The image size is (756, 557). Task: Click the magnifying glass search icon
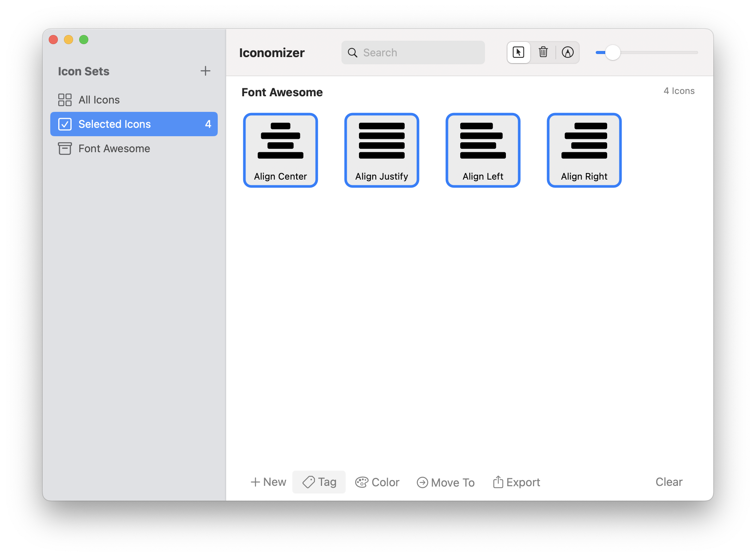click(x=352, y=53)
